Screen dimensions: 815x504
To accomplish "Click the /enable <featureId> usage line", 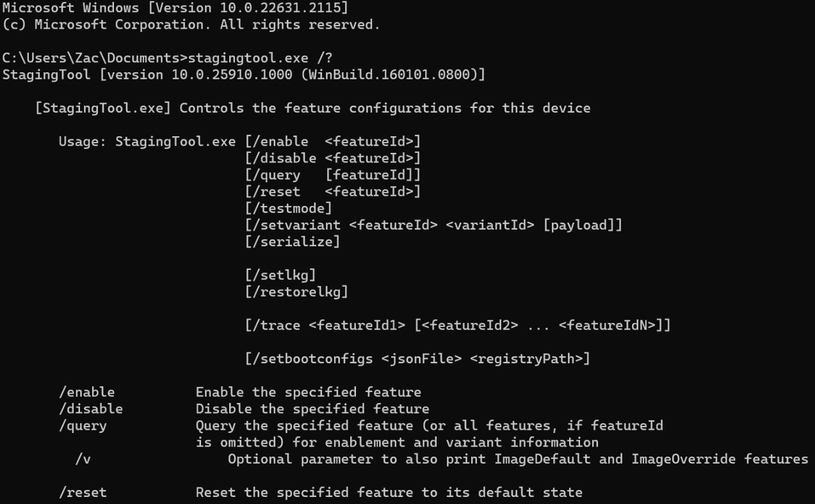I will coord(333,141).
